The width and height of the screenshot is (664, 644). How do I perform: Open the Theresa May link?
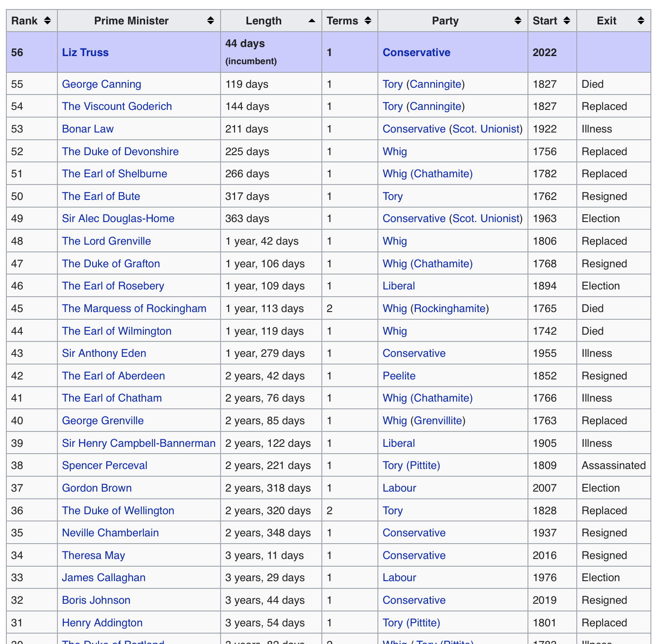coord(94,555)
